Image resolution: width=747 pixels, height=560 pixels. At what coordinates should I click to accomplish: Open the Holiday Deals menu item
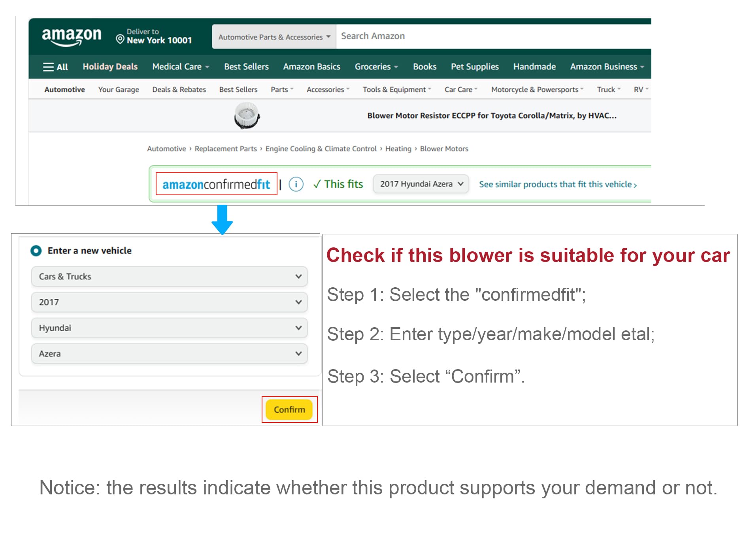pos(110,67)
